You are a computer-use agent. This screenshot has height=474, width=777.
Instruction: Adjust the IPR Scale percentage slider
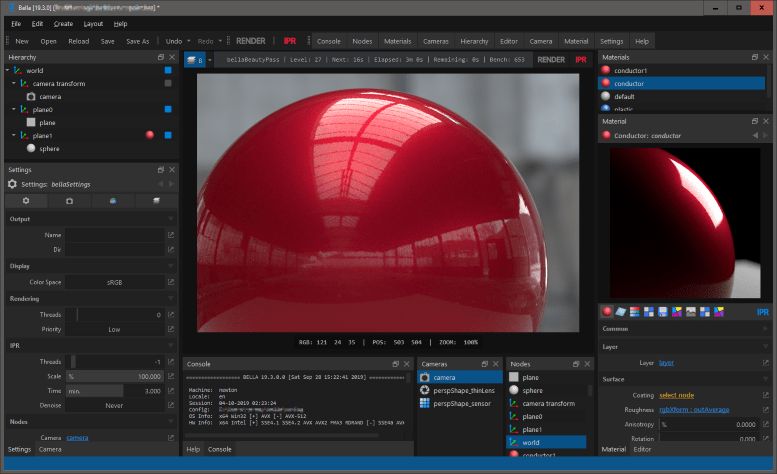click(x=114, y=376)
